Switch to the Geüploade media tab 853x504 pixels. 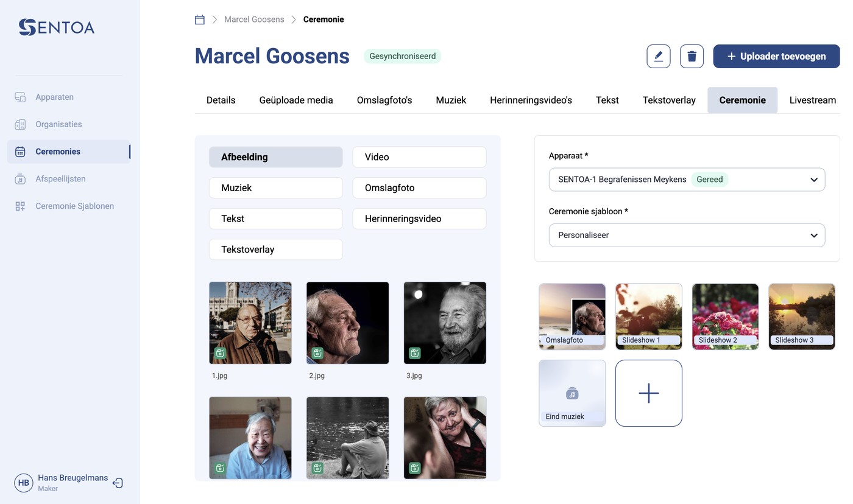click(x=296, y=100)
